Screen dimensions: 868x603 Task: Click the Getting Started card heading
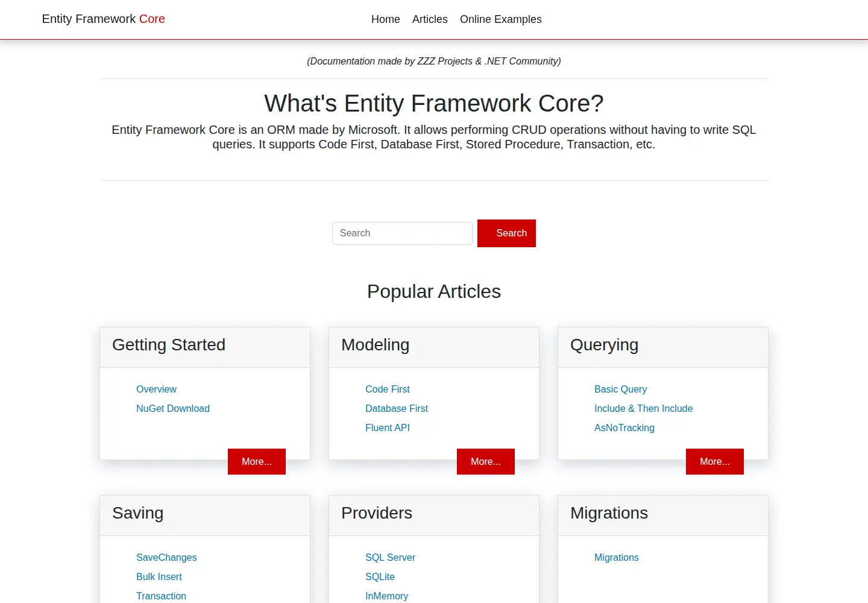tap(169, 345)
